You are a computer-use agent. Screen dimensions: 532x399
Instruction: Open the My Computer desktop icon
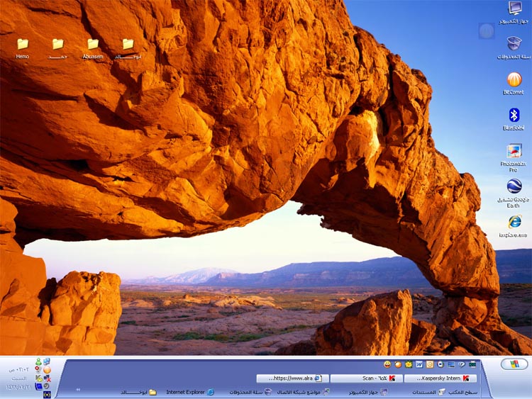[x=514, y=12]
